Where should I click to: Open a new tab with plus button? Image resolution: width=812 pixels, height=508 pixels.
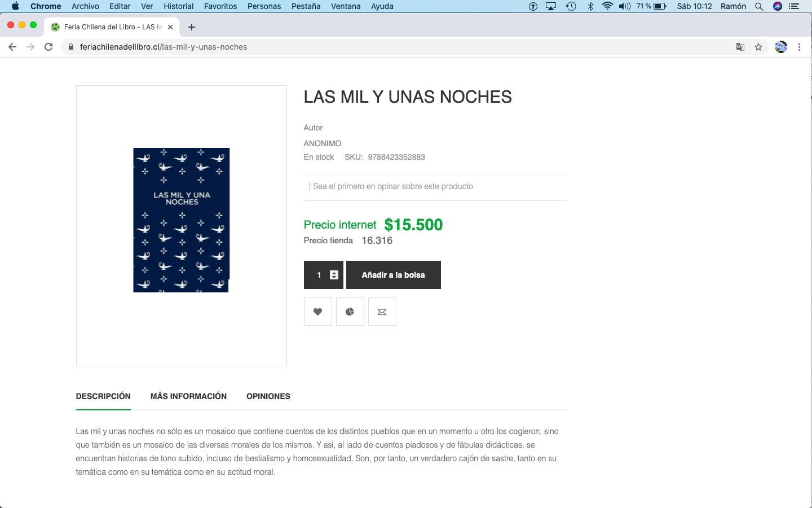[x=192, y=27]
